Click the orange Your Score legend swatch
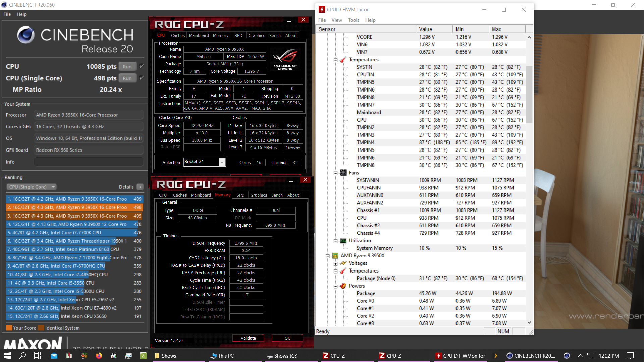The image size is (644, 362). coord(9,328)
